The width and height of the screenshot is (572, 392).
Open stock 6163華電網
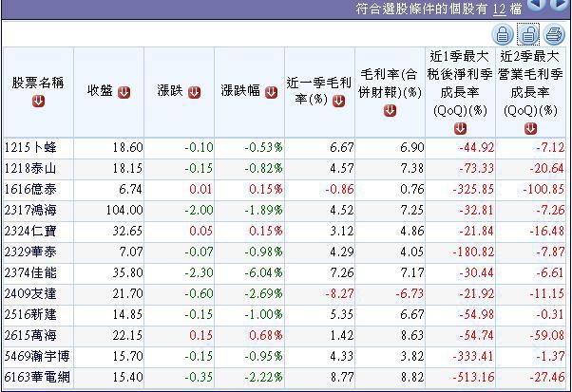coord(37,377)
